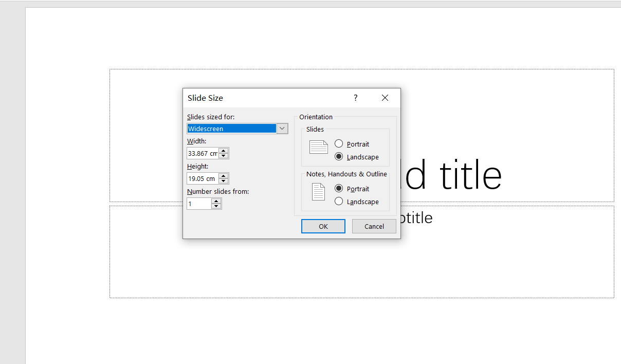Viewport: 621px width, 364px height.
Task: Select Portrait for Notes, Handouts & Outline
Action: 339,189
